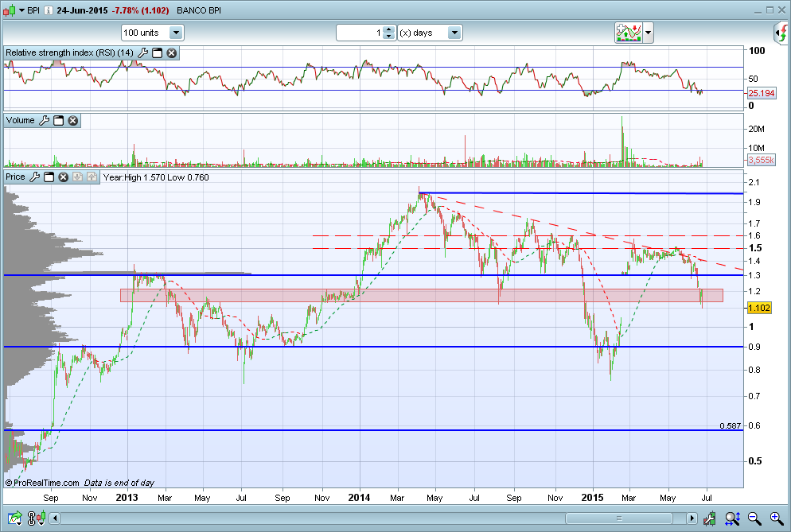Open Price panel settings wrench
The image size is (791, 532).
coord(35,177)
